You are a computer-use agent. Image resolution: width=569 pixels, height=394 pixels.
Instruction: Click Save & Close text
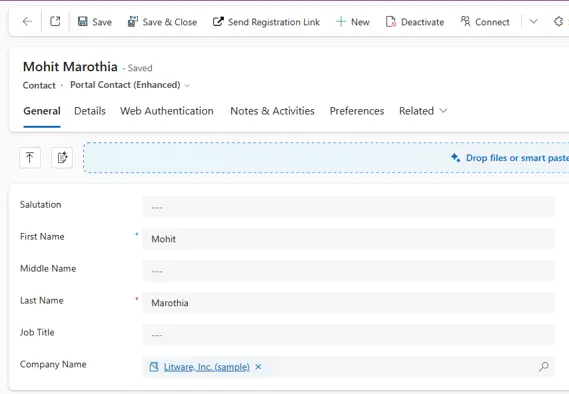[x=170, y=22]
